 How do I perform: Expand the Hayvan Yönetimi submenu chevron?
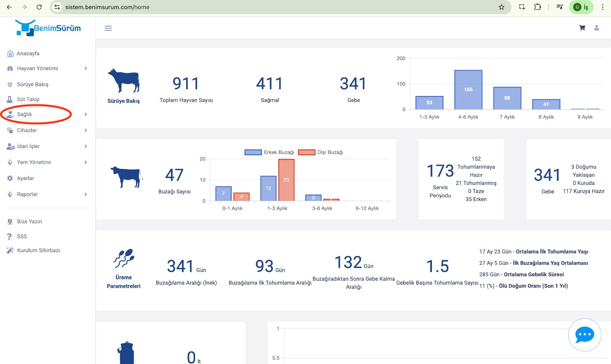coord(86,68)
